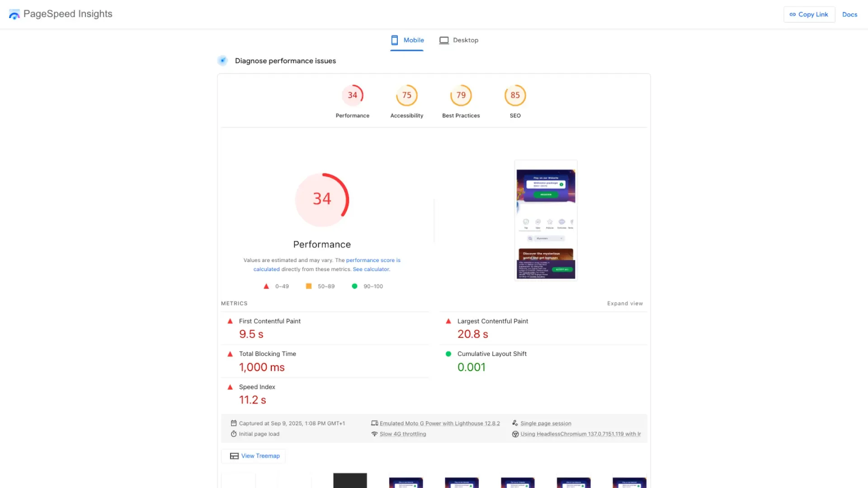
Task: Click the mobile page screenshot thumbnail
Action: [x=546, y=221]
